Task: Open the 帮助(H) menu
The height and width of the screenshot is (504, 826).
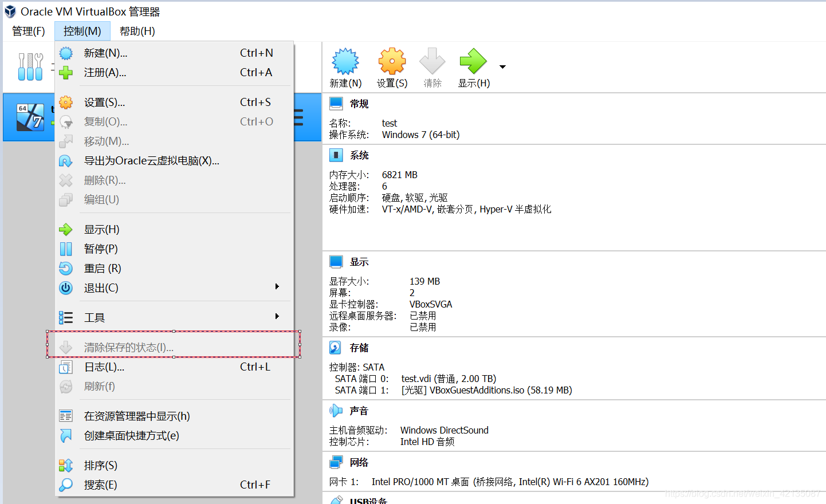Action: pyautogui.click(x=137, y=31)
